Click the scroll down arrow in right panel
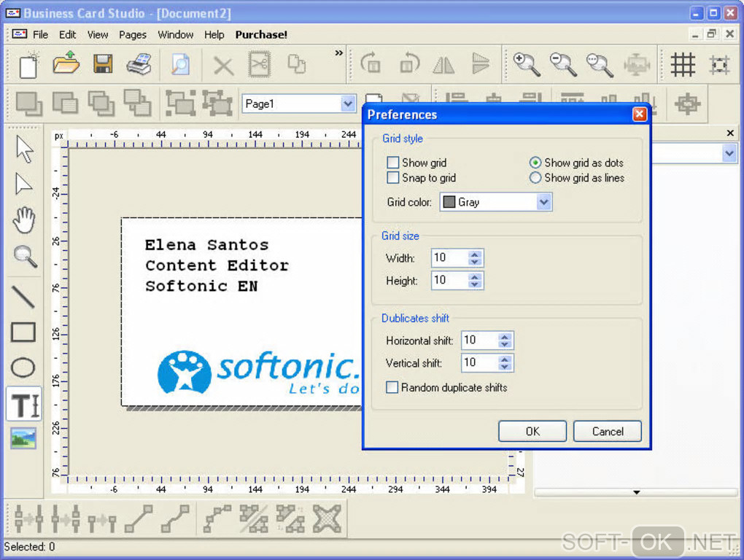 pos(636,492)
